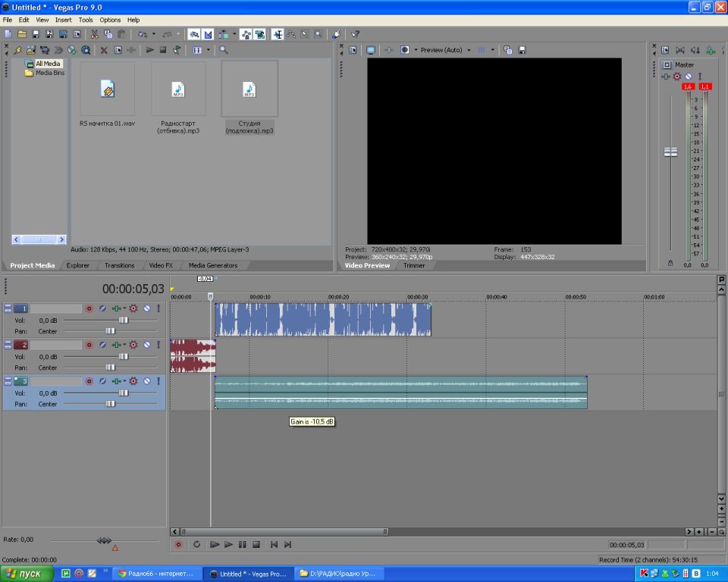
Task: Save preview snapshot to file icon
Action: 522,50
